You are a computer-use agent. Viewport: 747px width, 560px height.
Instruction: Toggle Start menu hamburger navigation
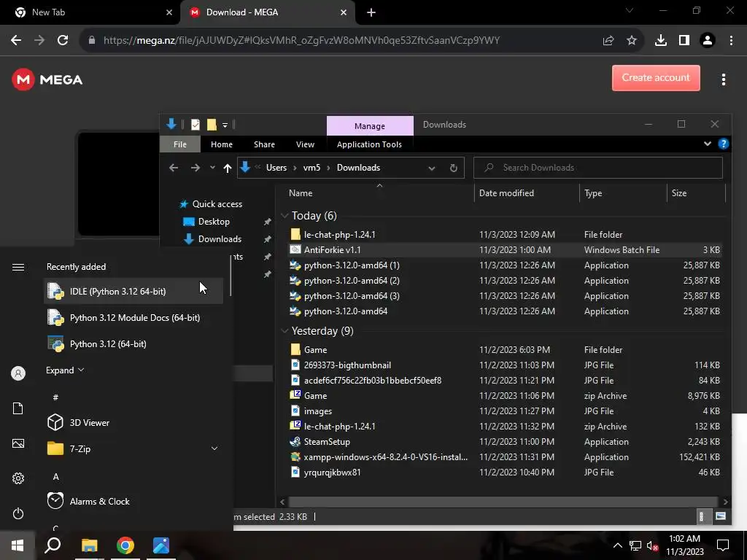click(18, 267)
